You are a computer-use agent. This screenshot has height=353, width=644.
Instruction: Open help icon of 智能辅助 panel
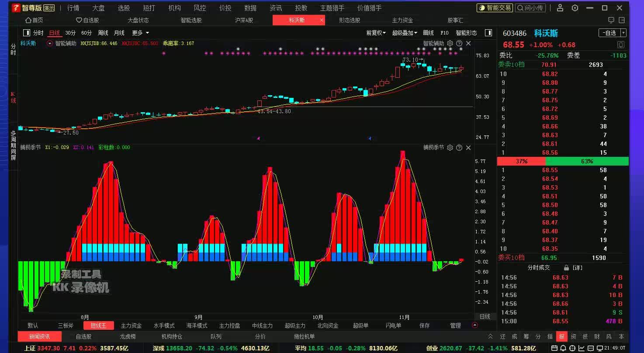click(459, 43)
